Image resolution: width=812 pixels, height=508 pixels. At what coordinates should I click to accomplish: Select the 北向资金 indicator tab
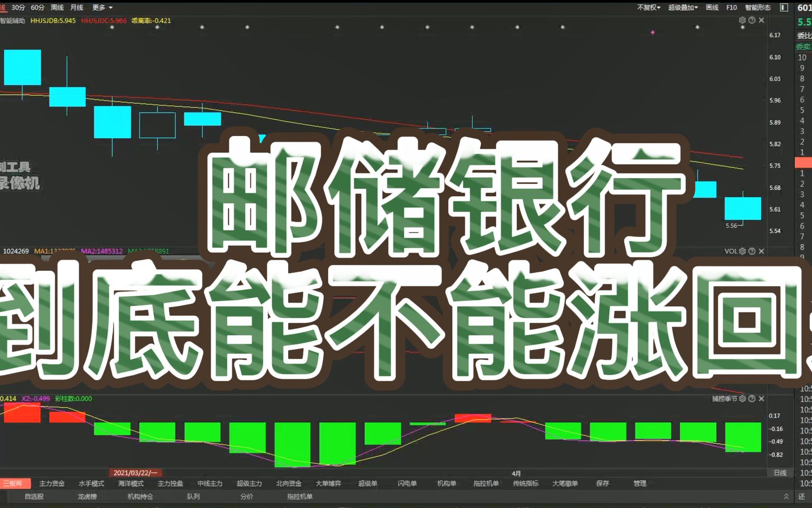click(289, 483)
